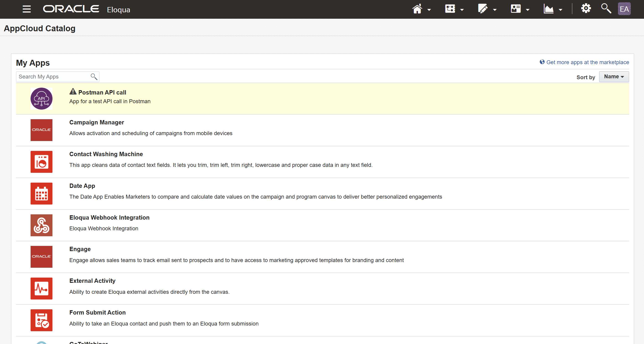Open the Settings gear icon

(586, 9)
